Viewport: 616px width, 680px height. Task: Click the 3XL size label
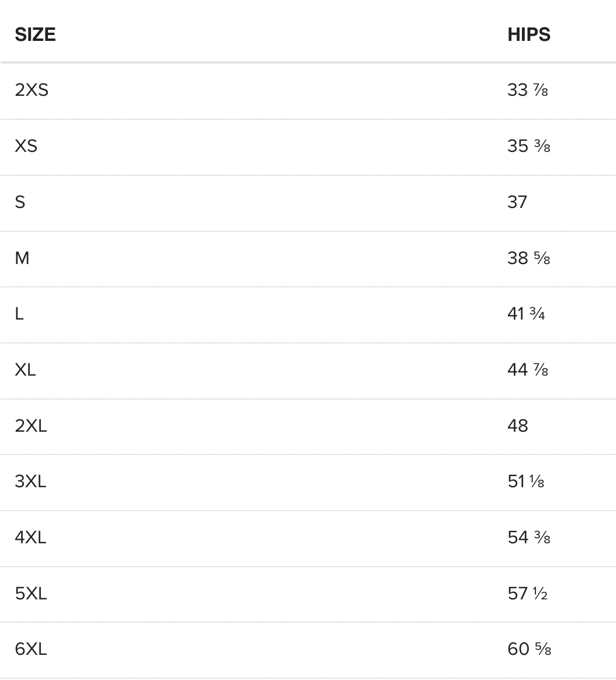[31, 482]
